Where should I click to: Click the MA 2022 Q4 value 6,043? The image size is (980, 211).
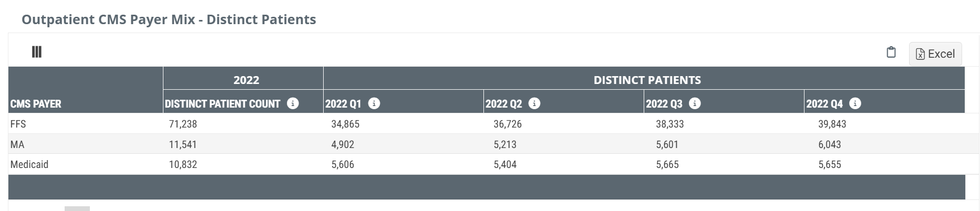pyautogui.click(x=829, y=144)
